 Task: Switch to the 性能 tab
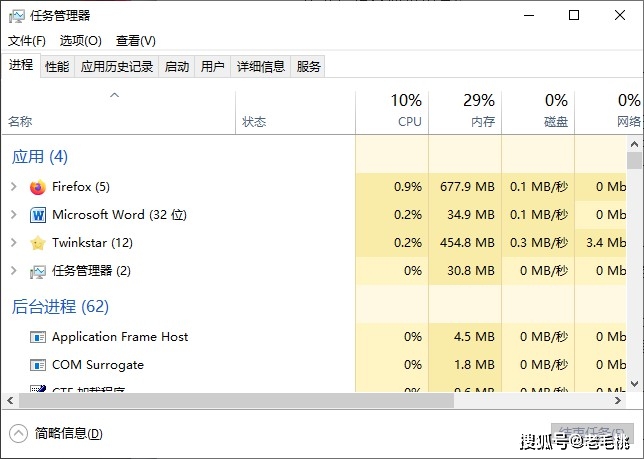(57, 67)
